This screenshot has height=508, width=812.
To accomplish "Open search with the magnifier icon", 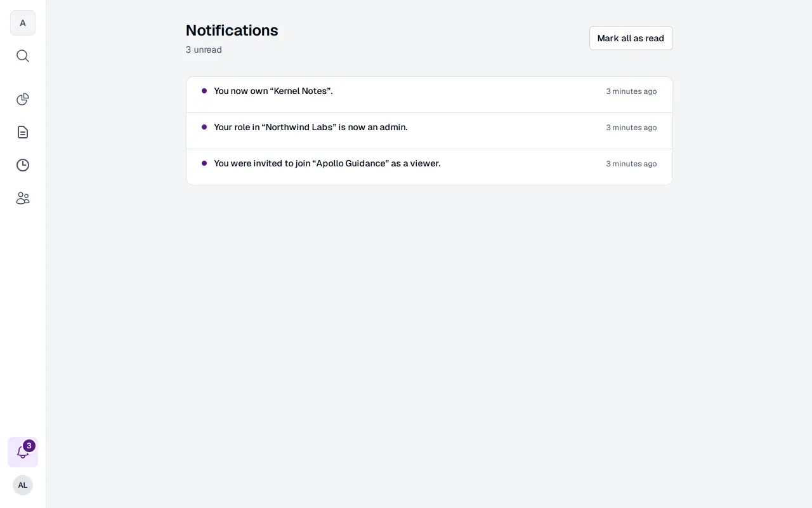I will pyautogui.click(x=23, y=56).
